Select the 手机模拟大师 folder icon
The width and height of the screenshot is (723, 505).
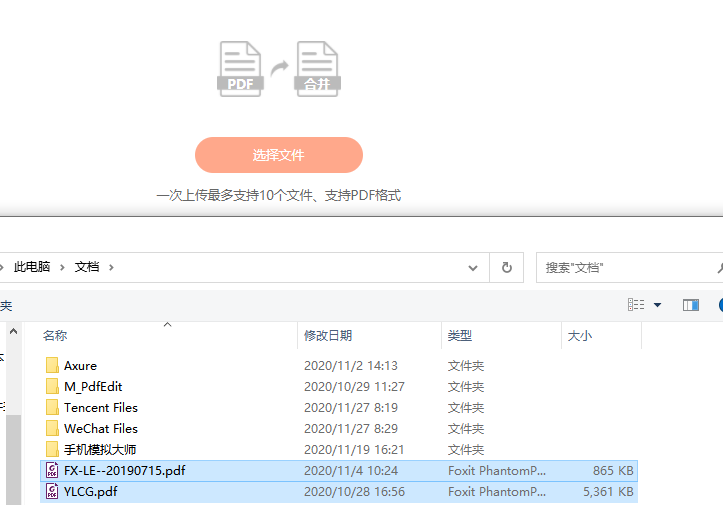[x=52, y=450]
